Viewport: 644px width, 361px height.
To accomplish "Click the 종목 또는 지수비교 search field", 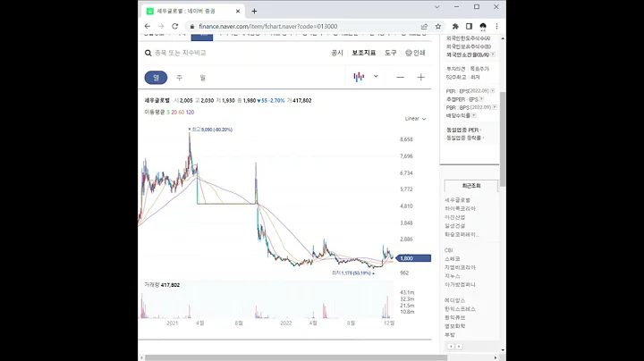I will (181, 53).
